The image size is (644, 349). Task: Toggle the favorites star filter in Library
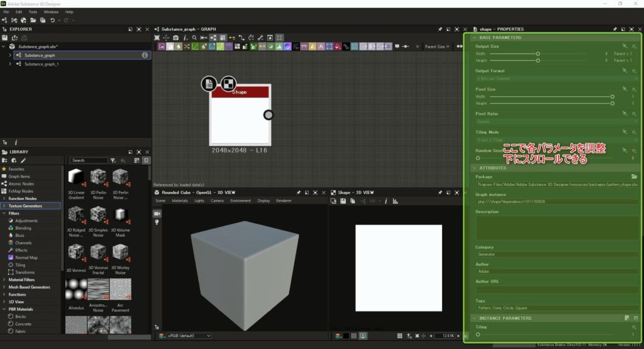(x=123, y=160)
